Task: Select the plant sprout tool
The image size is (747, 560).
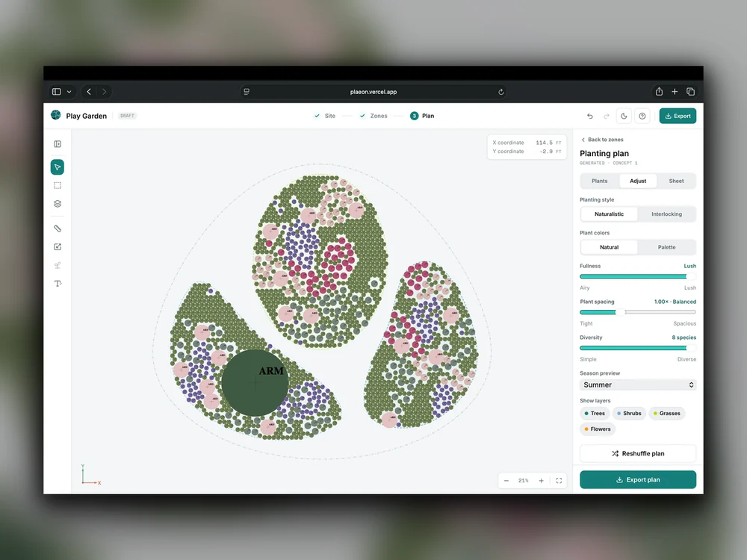Action: [58, 265]
